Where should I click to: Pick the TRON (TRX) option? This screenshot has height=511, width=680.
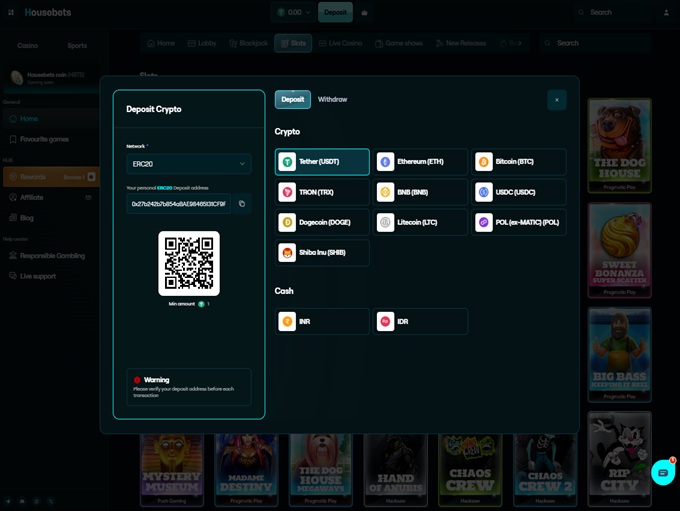tap(322, 192)
